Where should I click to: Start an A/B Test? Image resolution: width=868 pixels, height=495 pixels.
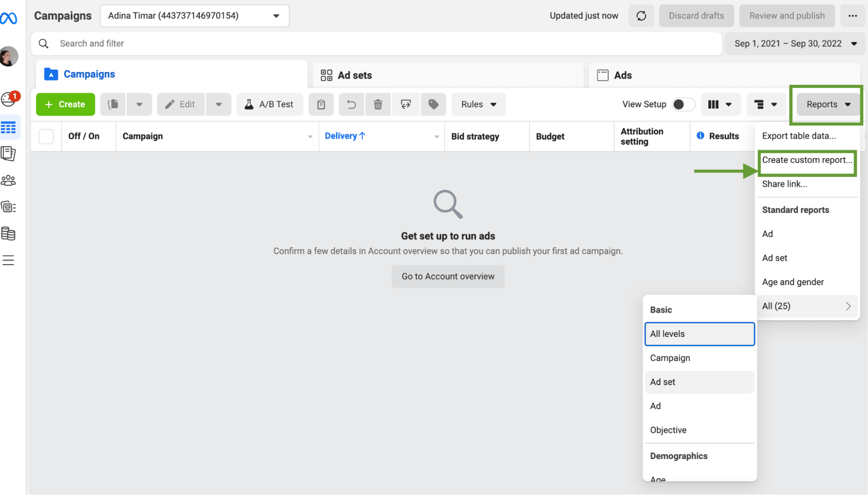pos(270,104)
